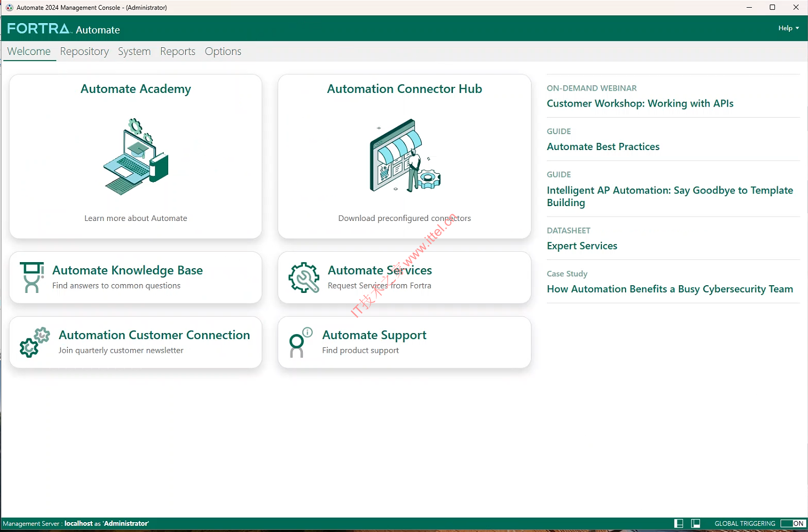
Task: Click 'Find answers to common questions' text
Action: pyautogui.click(x=117, y=286)
